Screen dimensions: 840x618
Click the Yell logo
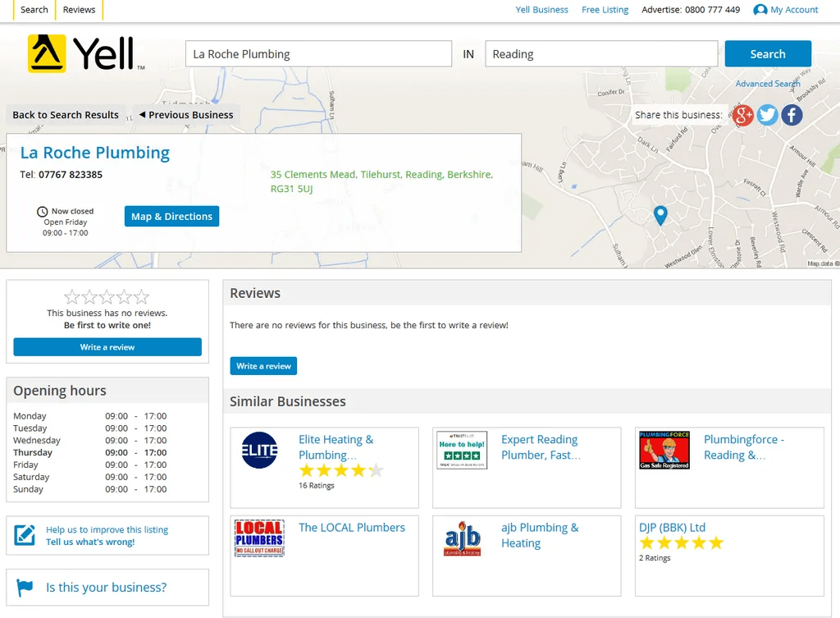coord(80,54)
